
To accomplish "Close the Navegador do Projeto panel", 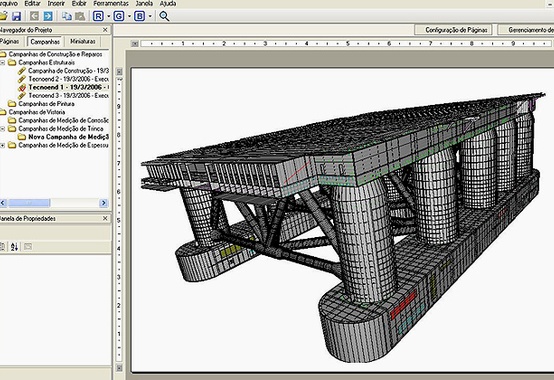I will tap(105, 30).
